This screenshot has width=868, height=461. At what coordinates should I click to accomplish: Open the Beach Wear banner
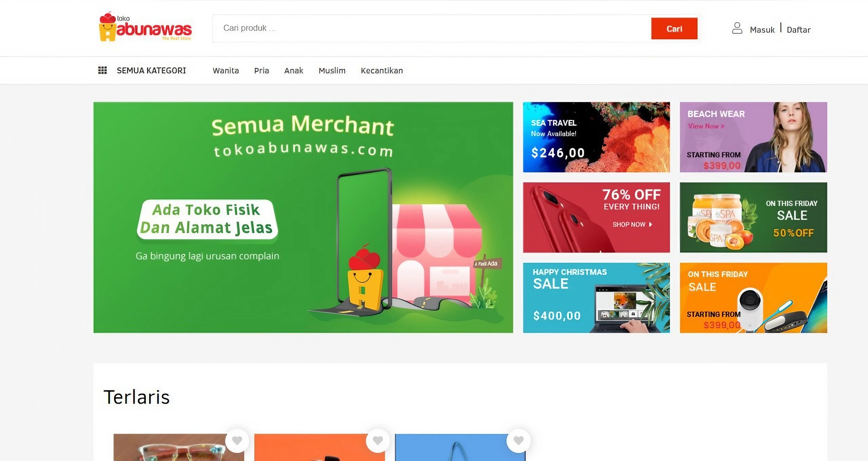(x=753, y=137)
